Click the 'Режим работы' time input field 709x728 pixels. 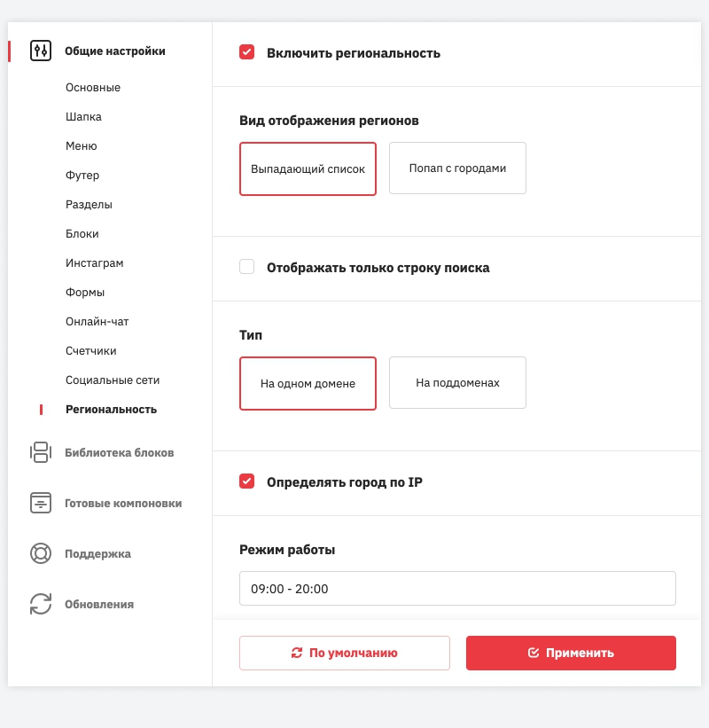(x=457, y=588)
